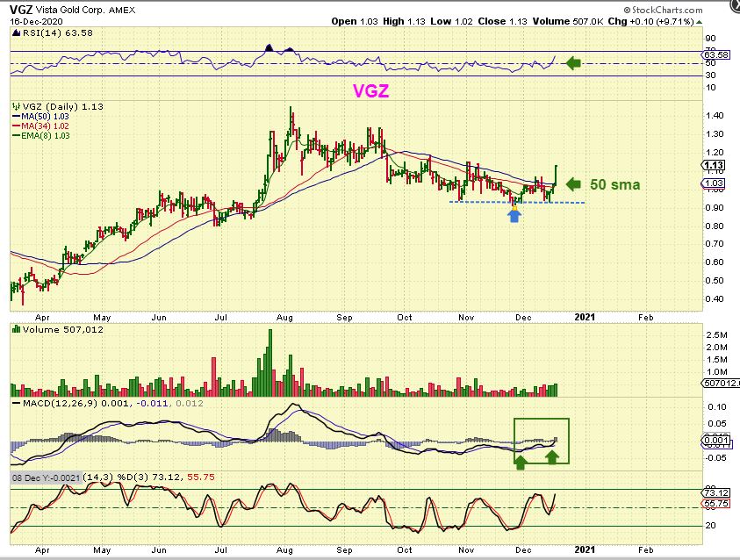Click the red MA(34) legend line
This screenshot has width=740, height=560.
click(x=16, y=126)
